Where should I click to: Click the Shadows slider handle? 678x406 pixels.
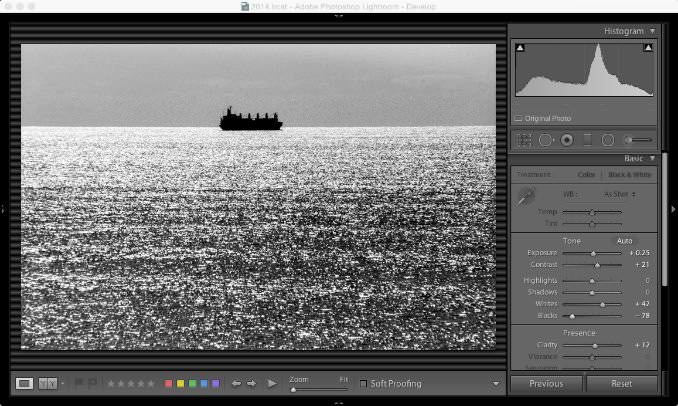pos(592,293)
